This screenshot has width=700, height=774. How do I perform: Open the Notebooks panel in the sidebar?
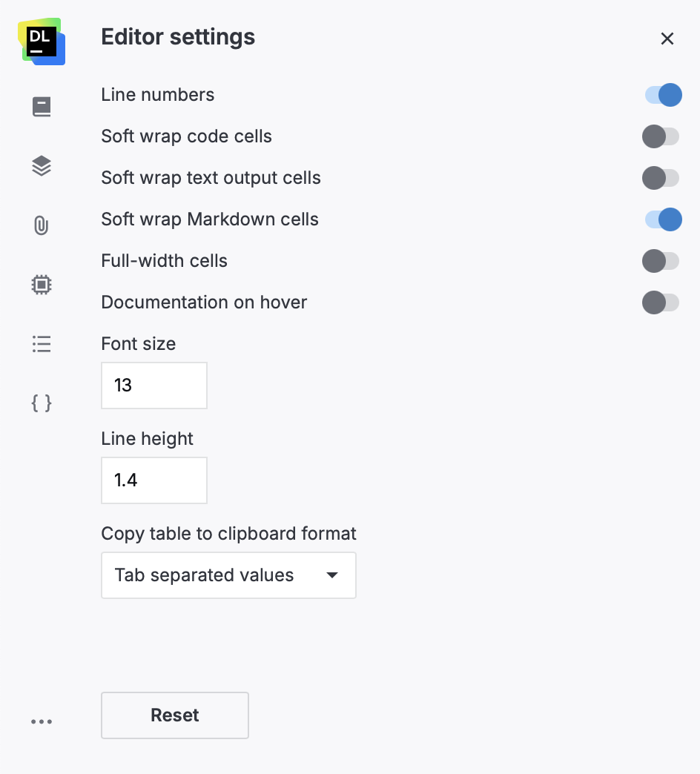[41, 106]
